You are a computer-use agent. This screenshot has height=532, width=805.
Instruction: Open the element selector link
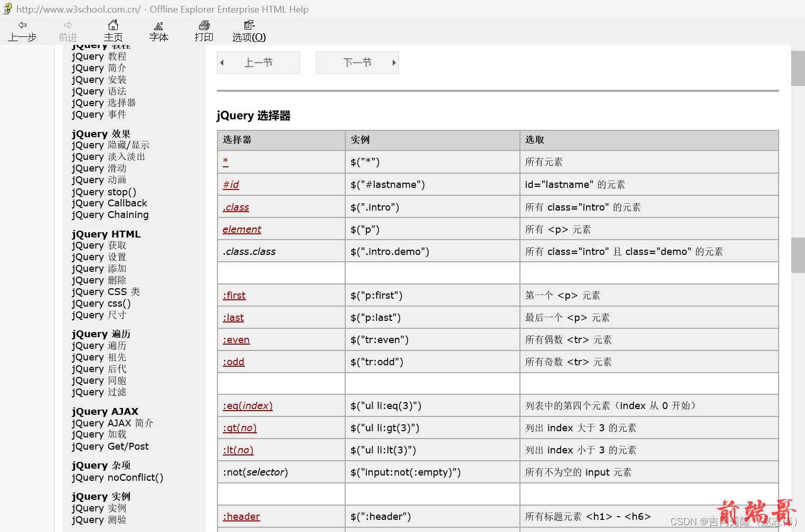point(242,230)
